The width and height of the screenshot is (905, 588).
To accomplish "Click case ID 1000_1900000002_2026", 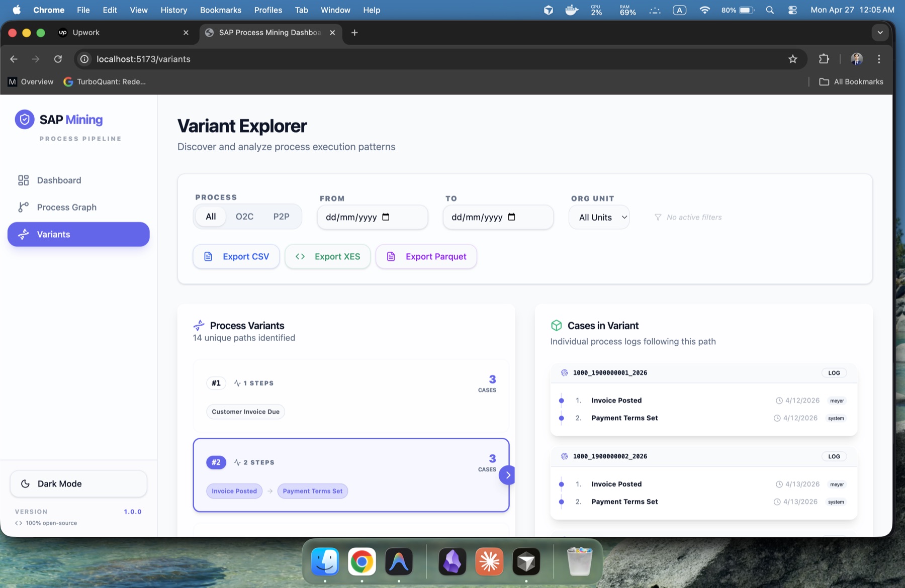I will click(610, 456).
